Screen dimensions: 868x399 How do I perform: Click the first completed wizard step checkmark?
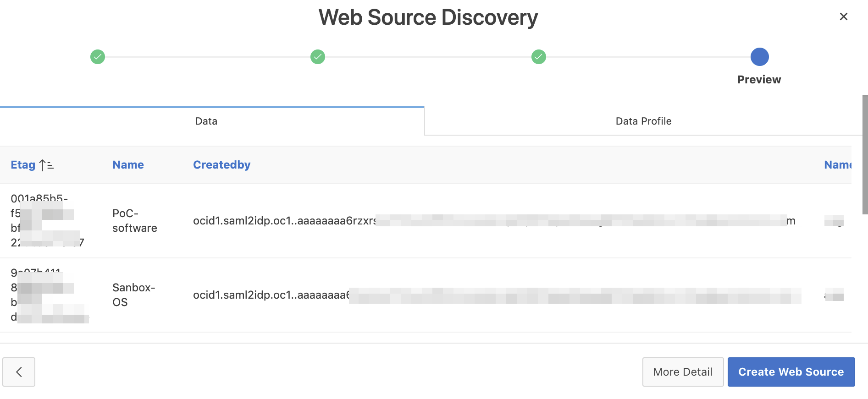click(98, 57)
